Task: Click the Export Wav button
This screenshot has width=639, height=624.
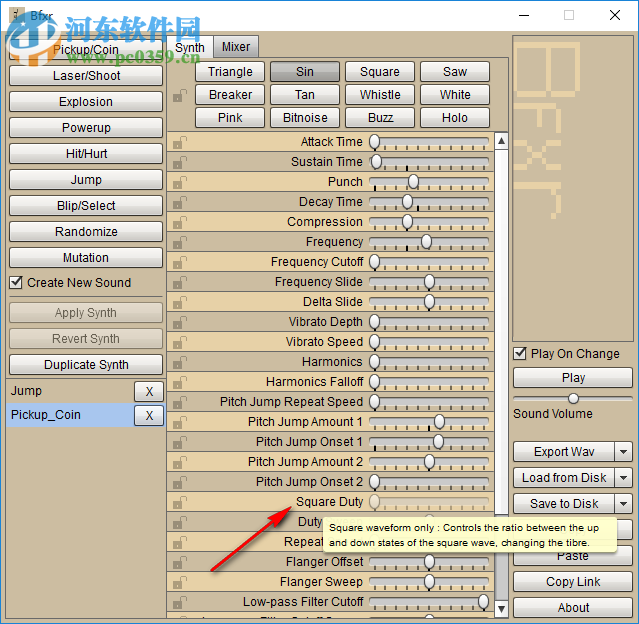Action: [564, 452]
